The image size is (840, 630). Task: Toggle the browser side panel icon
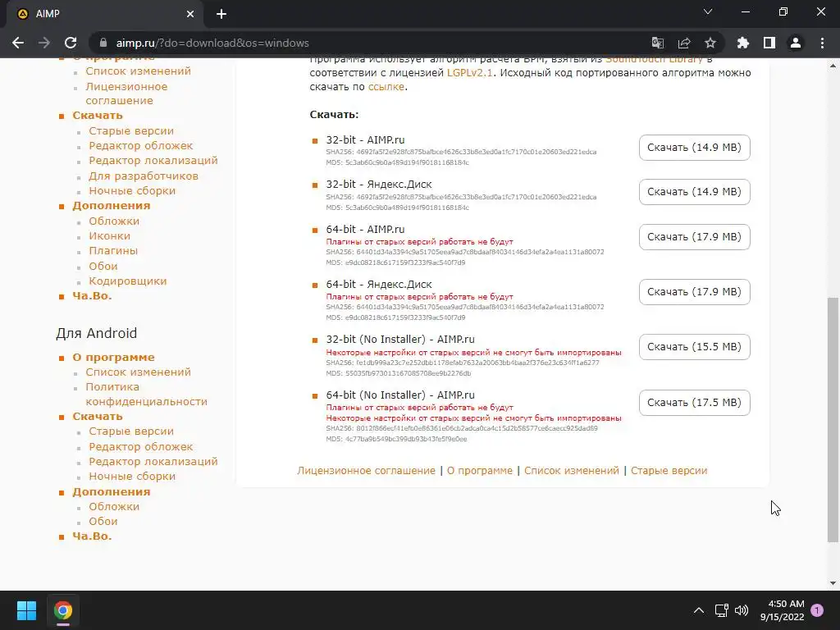coord(769,43)
